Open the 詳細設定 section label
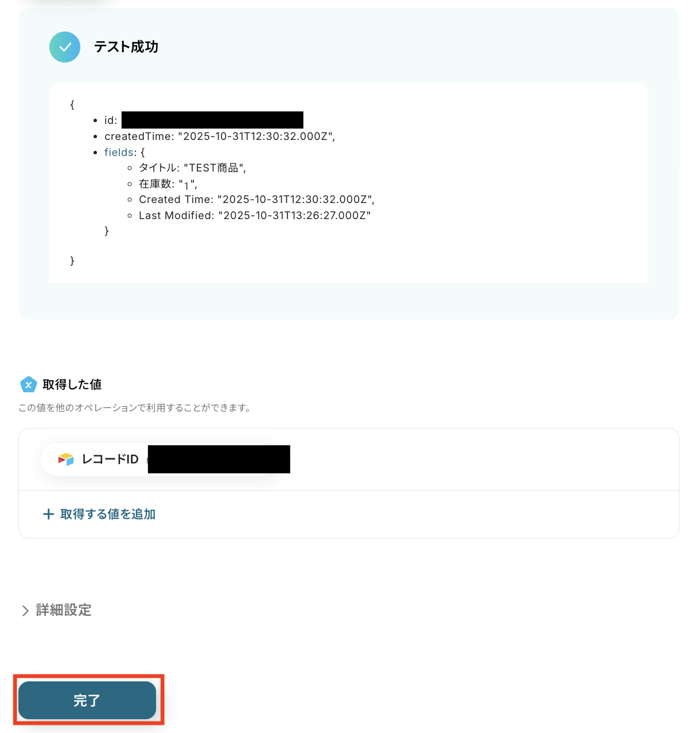The width and height of the screenshot is (700, 733). [x=64, y=610]
